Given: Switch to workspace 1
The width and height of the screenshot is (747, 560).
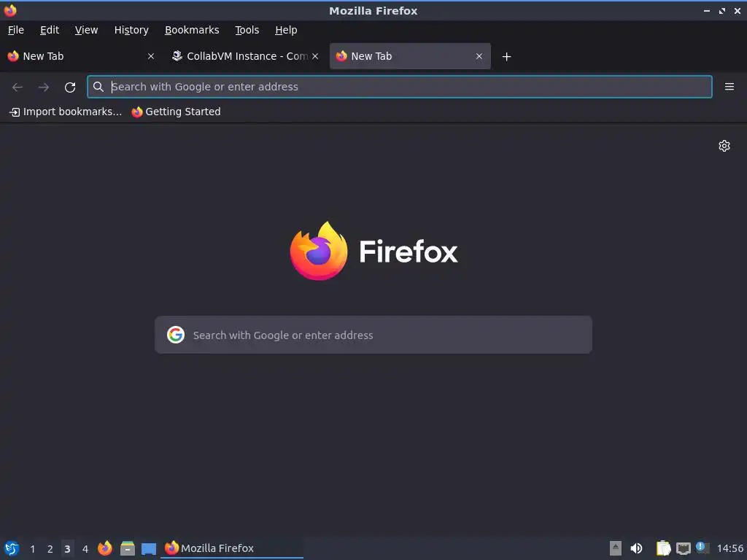Looking at the screenshot, I should [x=32, y=549].
